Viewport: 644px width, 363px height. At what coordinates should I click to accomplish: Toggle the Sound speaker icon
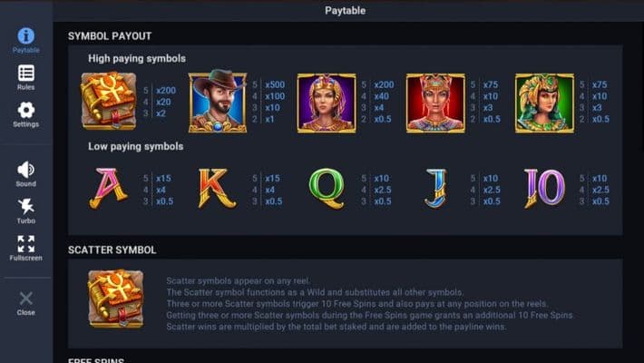[x=25, y=170]
